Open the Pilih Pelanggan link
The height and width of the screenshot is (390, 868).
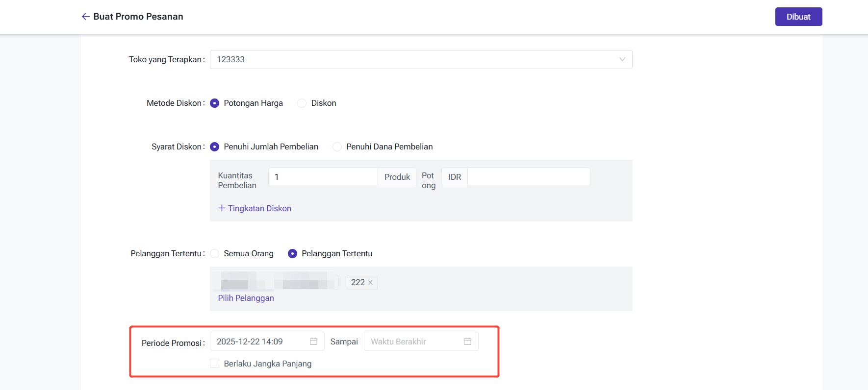coord(246,298)
